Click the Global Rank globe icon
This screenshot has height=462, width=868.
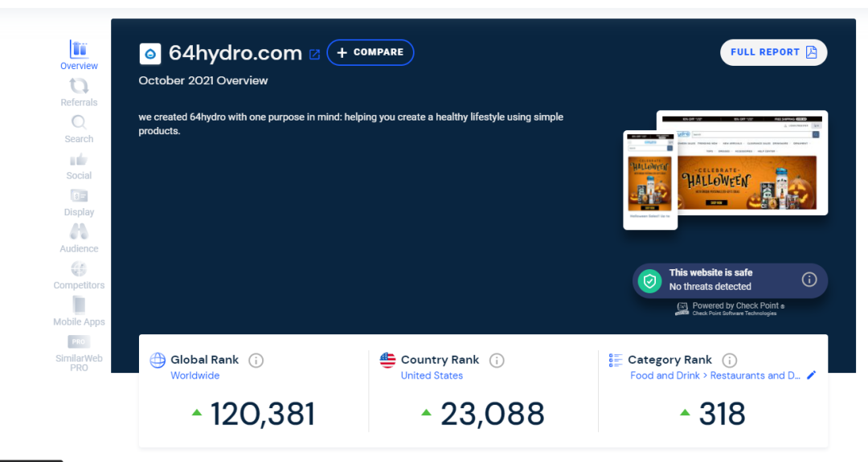click(158, 360)
